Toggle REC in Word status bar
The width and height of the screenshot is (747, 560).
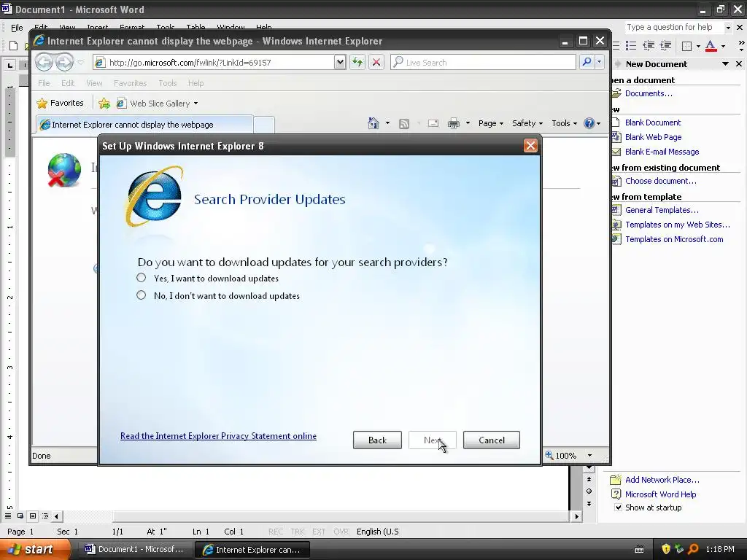coord(275,532)
